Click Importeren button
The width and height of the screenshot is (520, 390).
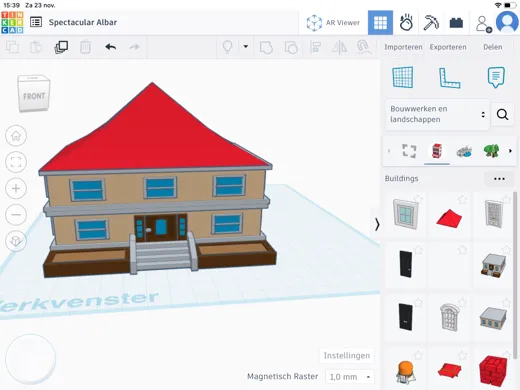coord(403,47)
